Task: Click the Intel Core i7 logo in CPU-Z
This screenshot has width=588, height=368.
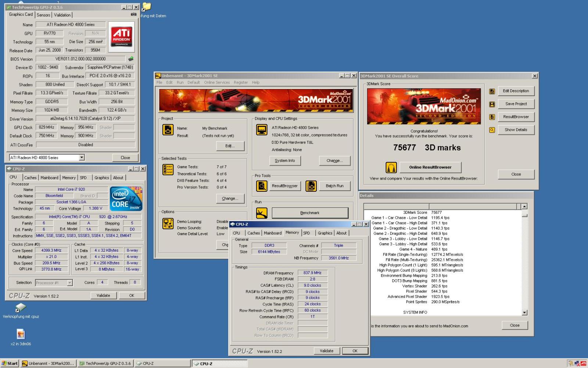Action: [x=126, y=199]
